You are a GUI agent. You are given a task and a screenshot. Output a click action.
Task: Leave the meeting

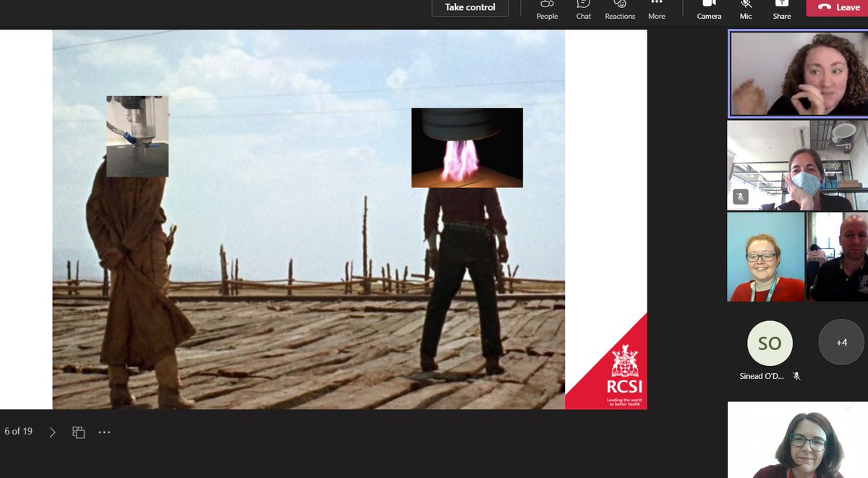click(x=838, y=7)
